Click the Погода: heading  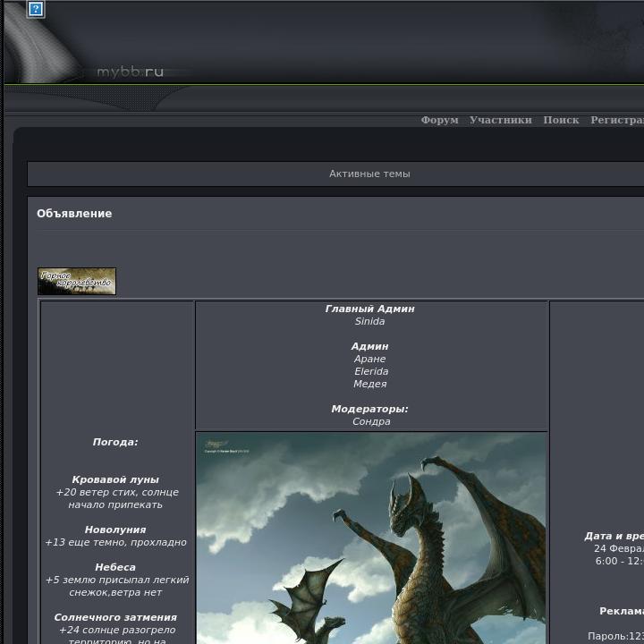coord(115,443)
